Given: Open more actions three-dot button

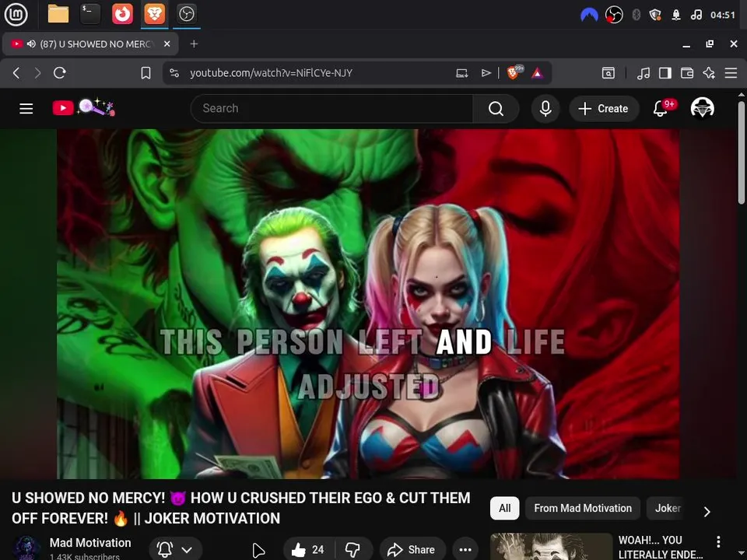Looking at the screenshot, I should point(465,550).
